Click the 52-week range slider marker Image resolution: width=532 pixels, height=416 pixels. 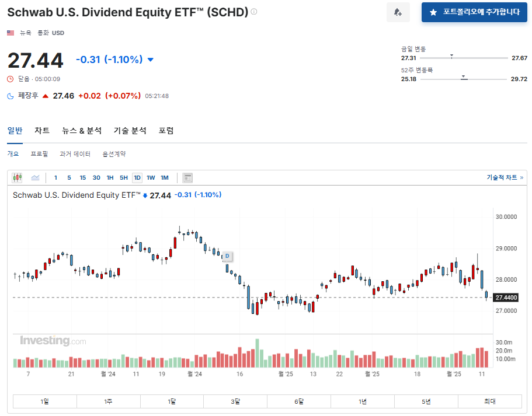pyautogui.click(x=464, y=77)
